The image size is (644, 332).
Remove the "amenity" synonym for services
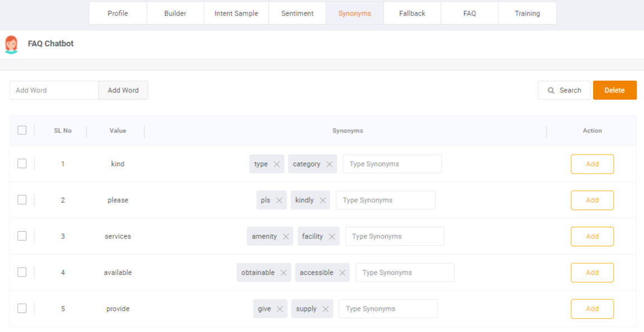click(286, 236)
